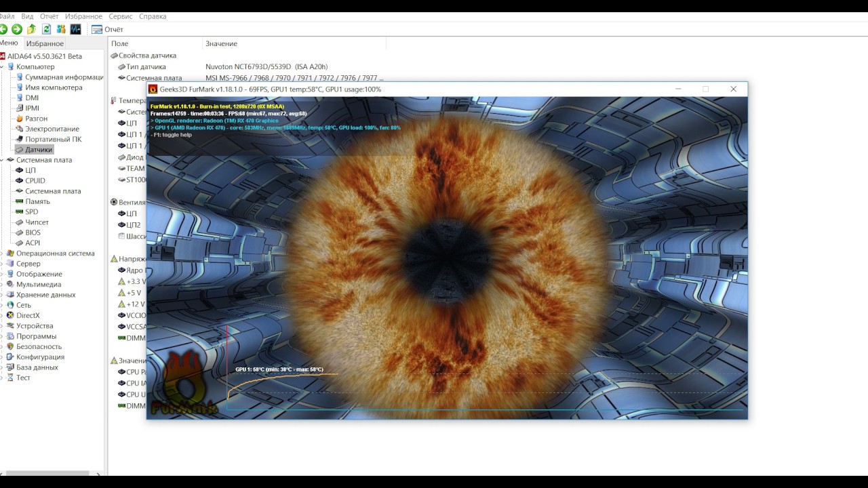
Task: Click the Безопасность shield icon
Action: [10, 347]
